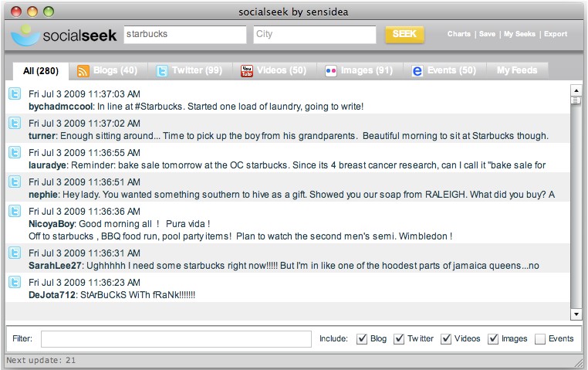
Task: Click the RSS icon on Blogs tab
Action: point(83,70)
